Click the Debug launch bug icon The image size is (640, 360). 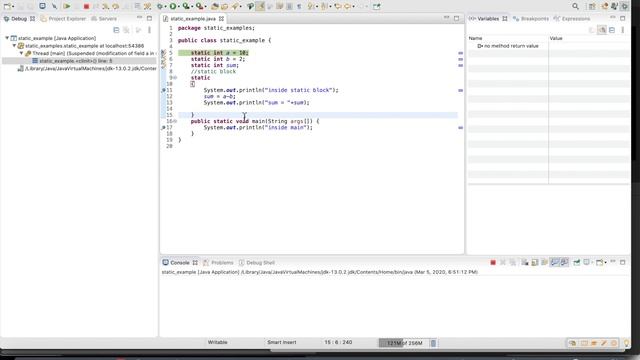160,6
